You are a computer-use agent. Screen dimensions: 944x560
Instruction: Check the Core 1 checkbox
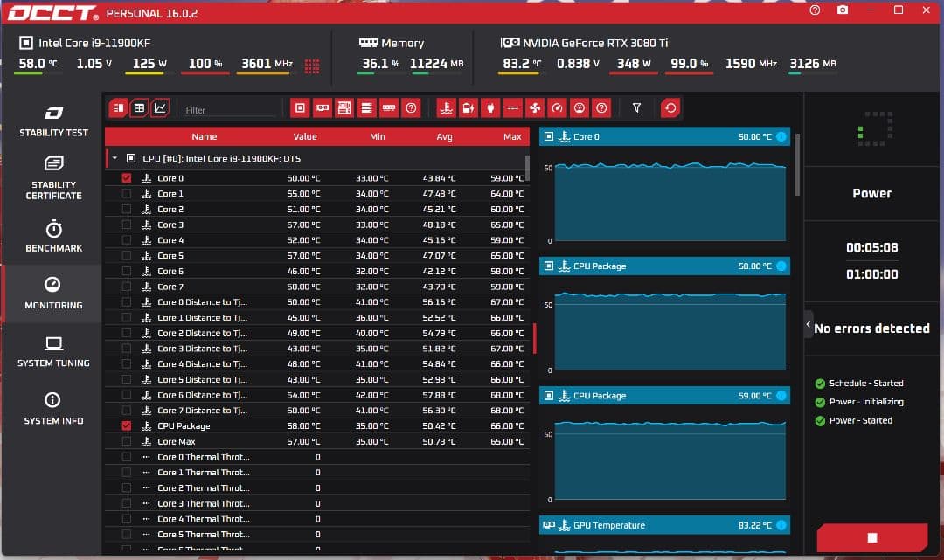[x=127, y=194]
